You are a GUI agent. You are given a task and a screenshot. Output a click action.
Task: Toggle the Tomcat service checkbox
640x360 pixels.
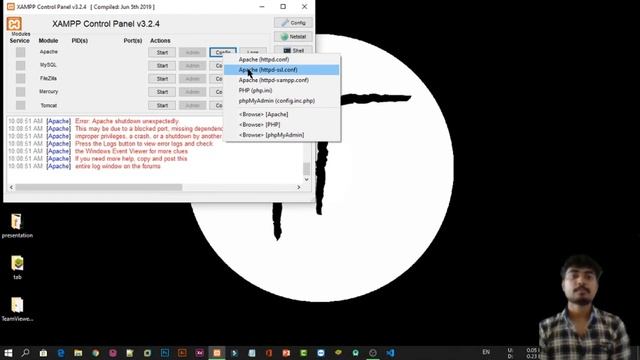point(20,105)
